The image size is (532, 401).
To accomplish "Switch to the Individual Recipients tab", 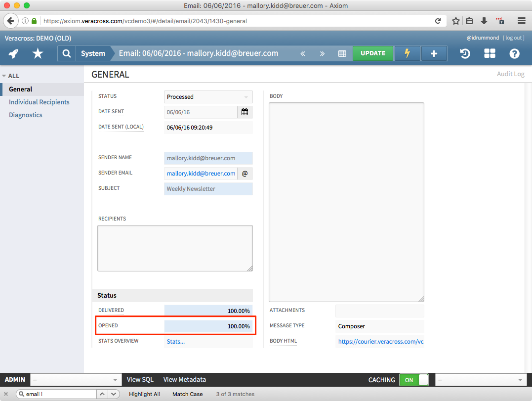I will (x=39, y=102).
